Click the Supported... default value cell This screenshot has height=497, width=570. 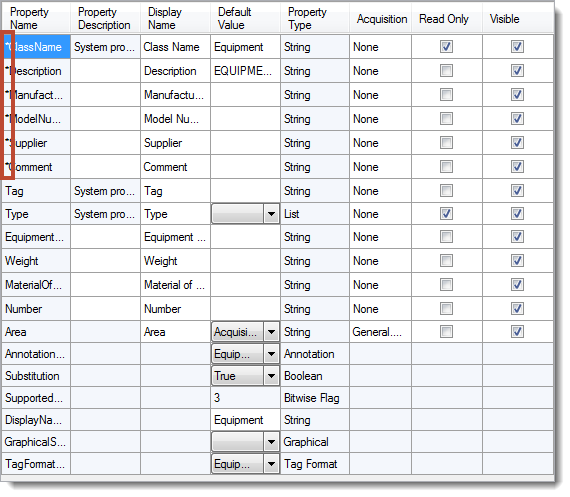[x=245, y=398]
